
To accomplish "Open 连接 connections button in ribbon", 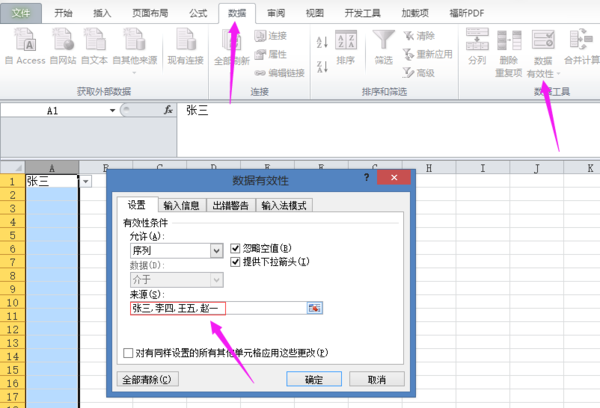I will click(x=271, y=36).
